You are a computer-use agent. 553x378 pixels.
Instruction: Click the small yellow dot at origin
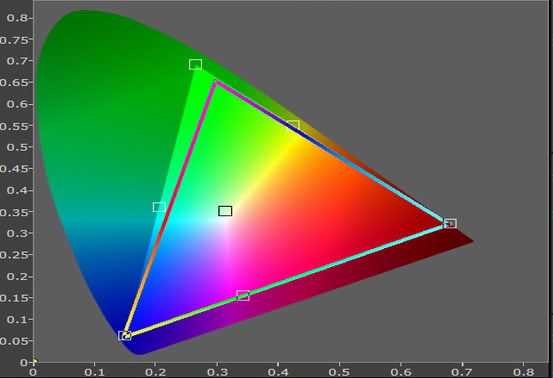coord(35,360)
